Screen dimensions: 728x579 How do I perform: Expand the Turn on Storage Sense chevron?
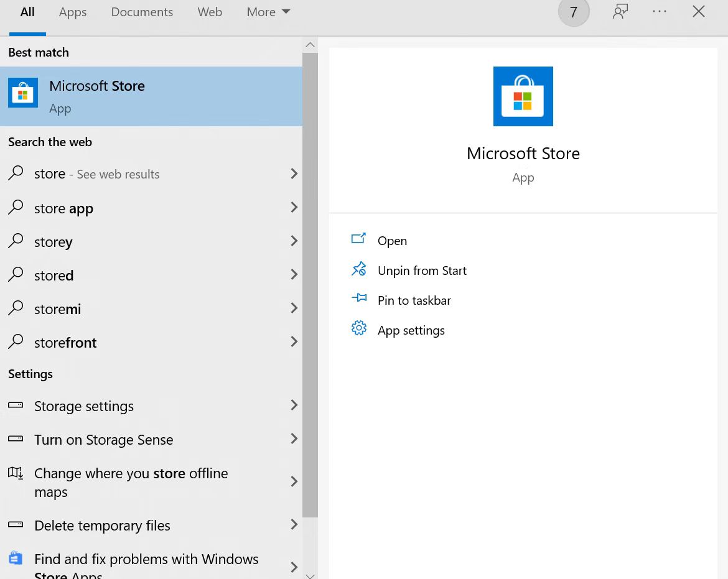[294, 438]
